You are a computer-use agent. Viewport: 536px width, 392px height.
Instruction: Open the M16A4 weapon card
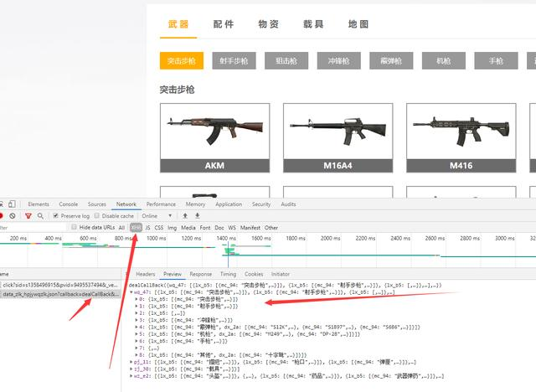pyautogui.click(x=338, y=137)
